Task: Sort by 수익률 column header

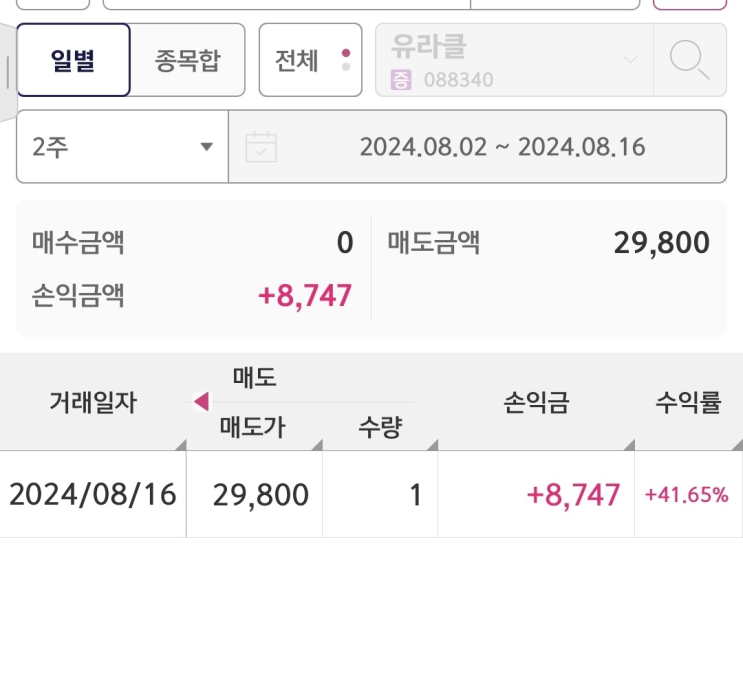Action: tap(688, 403)
